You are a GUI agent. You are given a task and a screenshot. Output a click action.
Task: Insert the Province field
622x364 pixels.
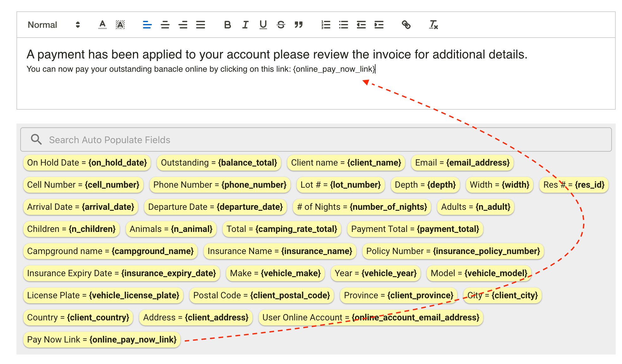[x=399, y=295]
